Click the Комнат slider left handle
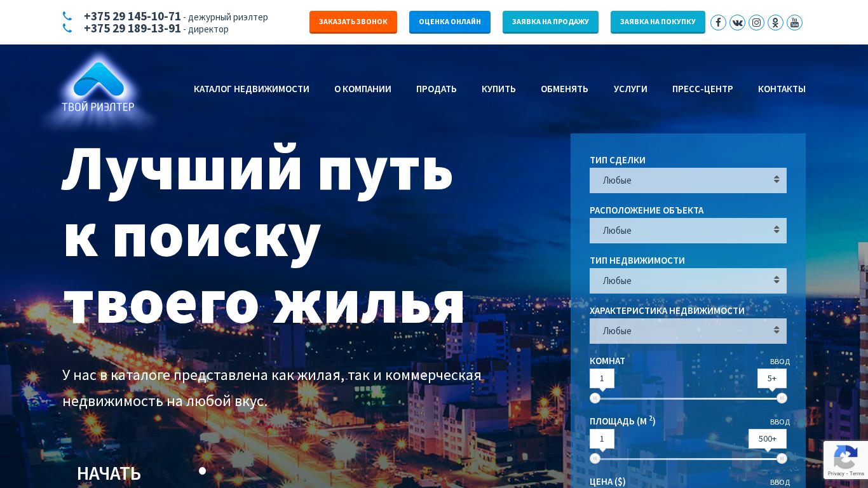Image resolution: width=868 pixels, height=488 pixels. pos(595,398)
